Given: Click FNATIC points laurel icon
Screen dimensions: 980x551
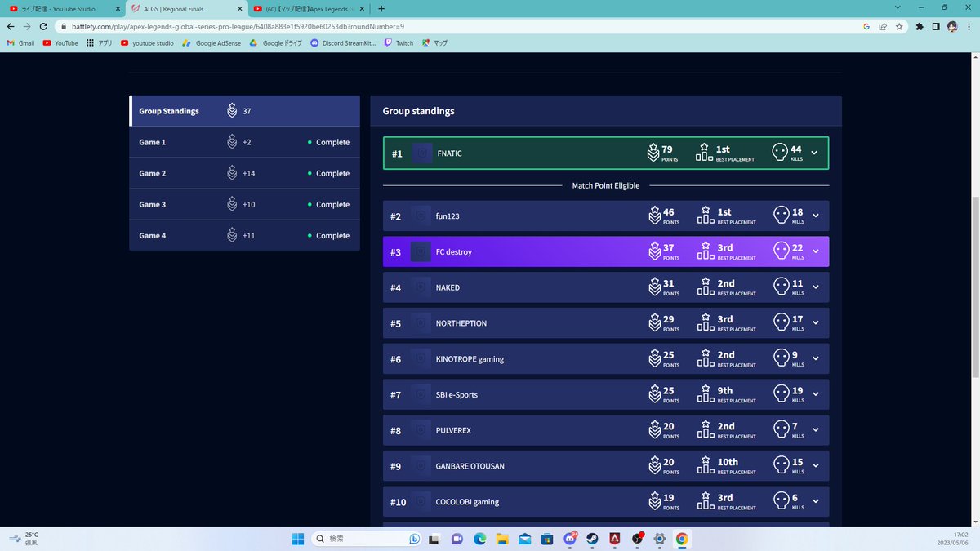Looking at the screenshot, I should [x=653, y=153].
